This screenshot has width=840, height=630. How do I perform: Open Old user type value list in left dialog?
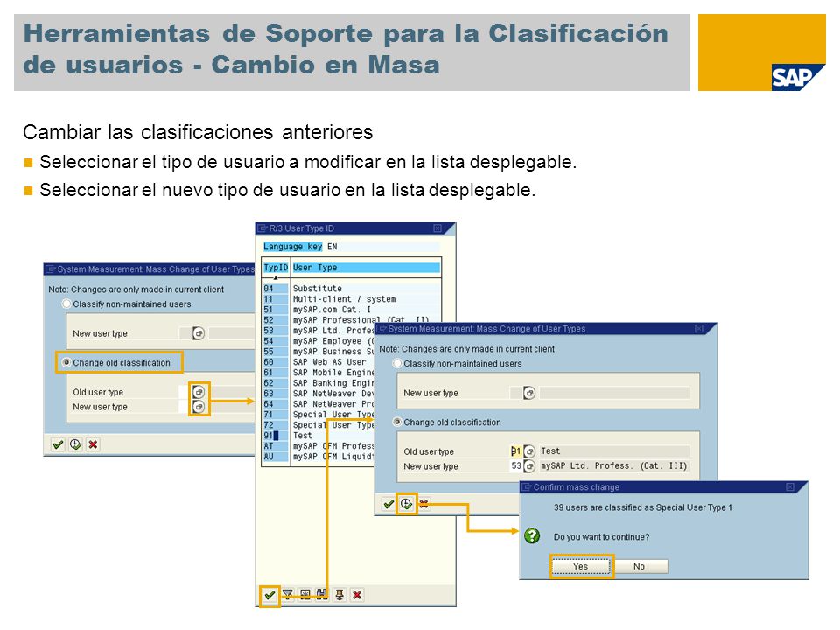(199, 392)
